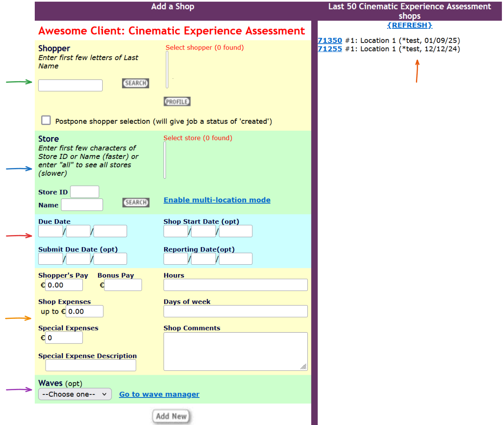504x425 pixels.
Task: Open shop 71255 link
Action: 330,49
